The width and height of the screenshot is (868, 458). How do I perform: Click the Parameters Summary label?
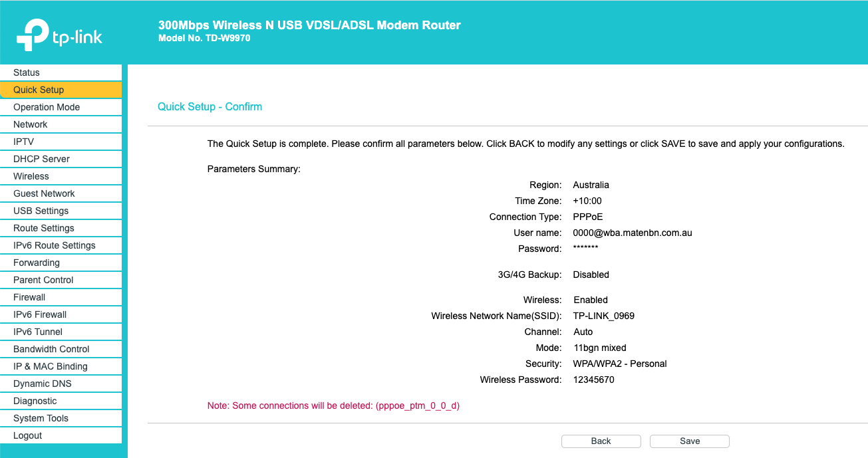click(254, 169)
